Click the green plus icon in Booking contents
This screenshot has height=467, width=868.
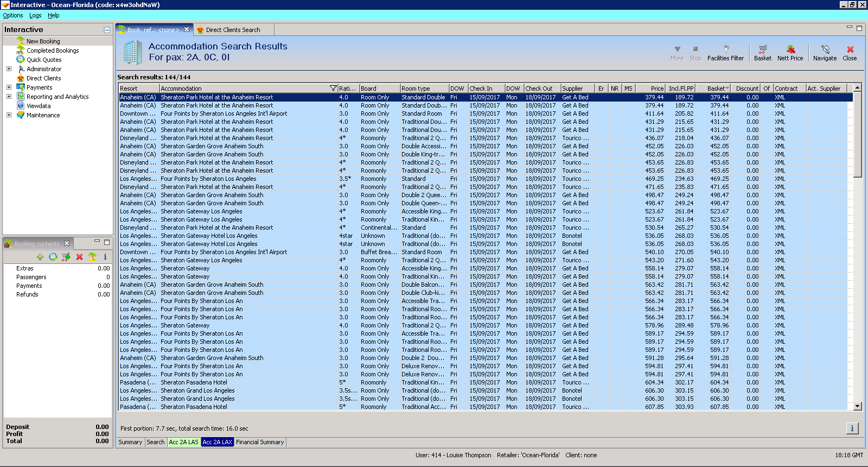point(40,257)
